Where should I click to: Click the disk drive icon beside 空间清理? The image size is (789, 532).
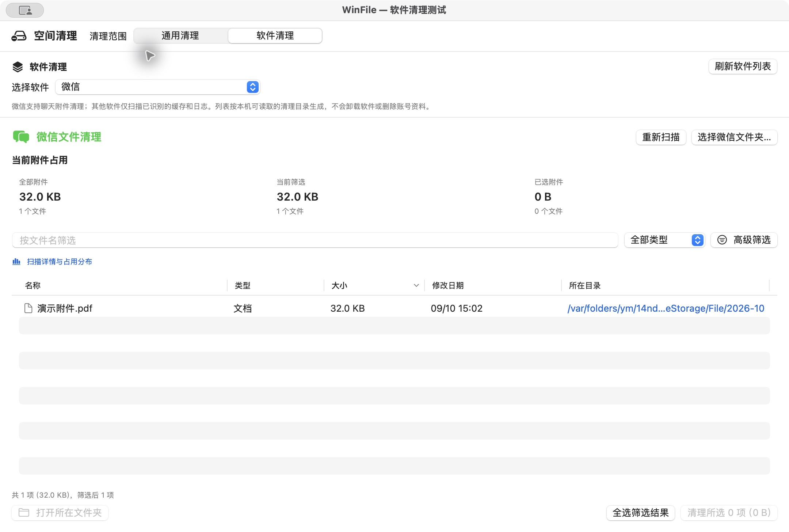19,36
